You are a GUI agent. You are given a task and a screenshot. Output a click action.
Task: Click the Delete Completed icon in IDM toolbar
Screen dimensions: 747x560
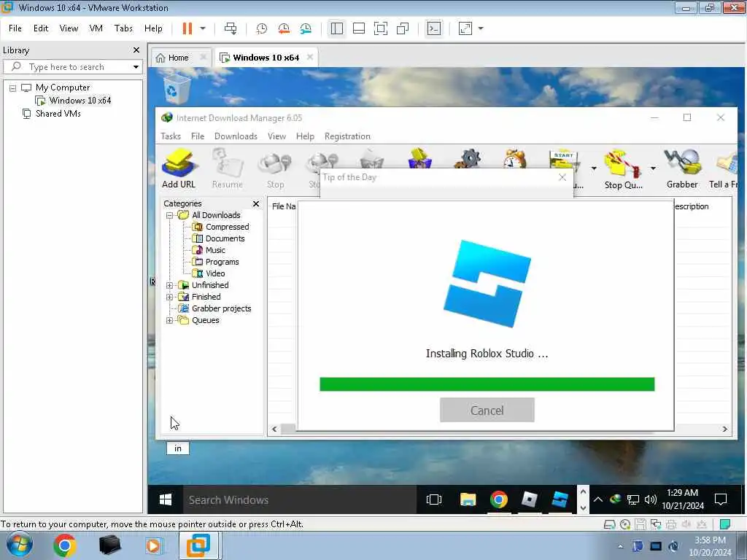coord(419,158)
